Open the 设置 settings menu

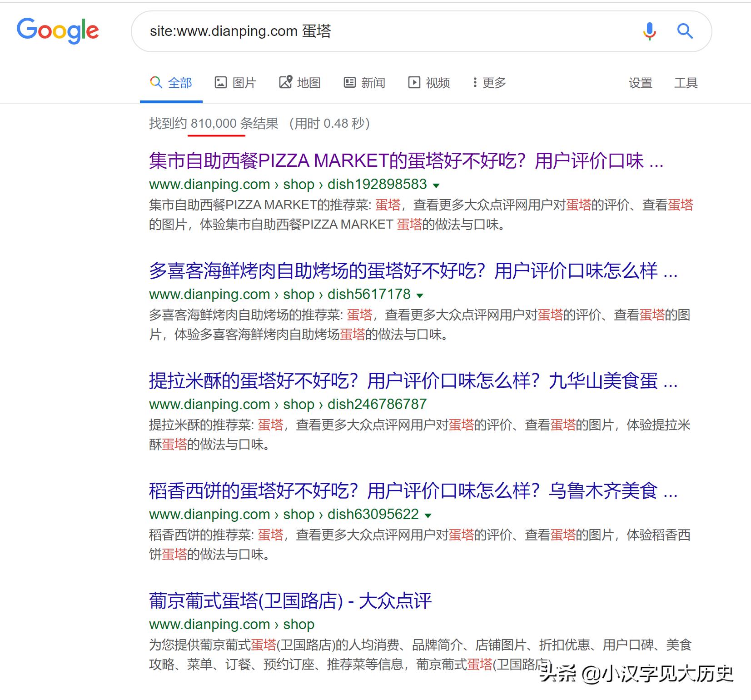click(641, 82)
